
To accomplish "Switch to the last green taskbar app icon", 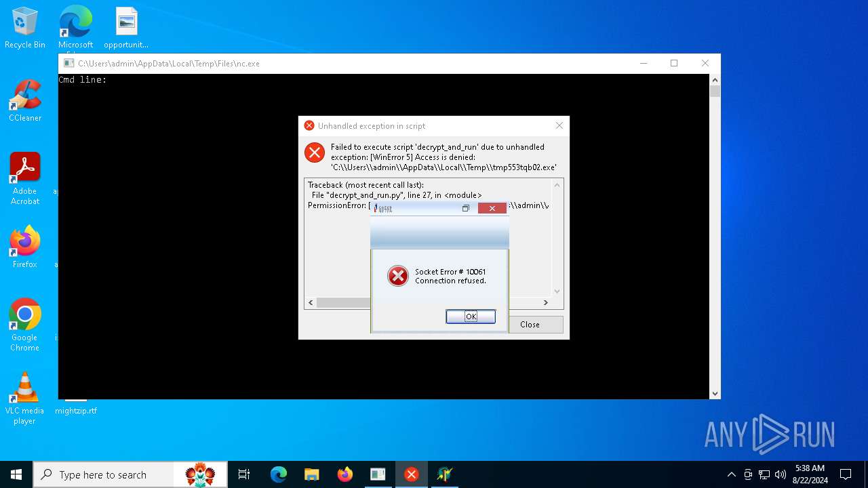I will pyautogui.click(x=444, y=474).
